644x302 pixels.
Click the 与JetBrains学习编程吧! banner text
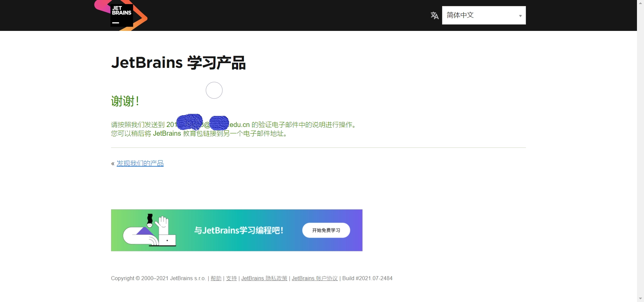click(239, 230)
